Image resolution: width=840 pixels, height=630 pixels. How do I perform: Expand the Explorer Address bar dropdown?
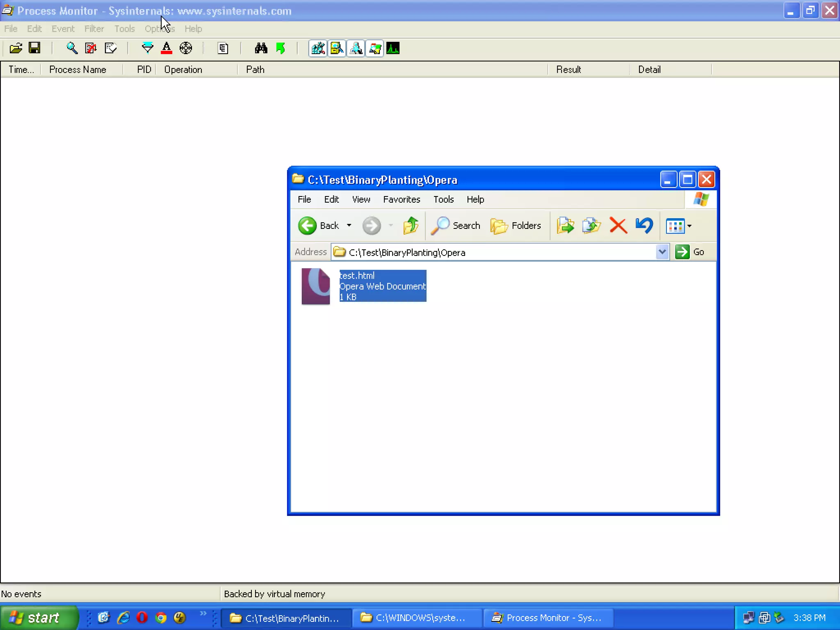click(662, 252)
